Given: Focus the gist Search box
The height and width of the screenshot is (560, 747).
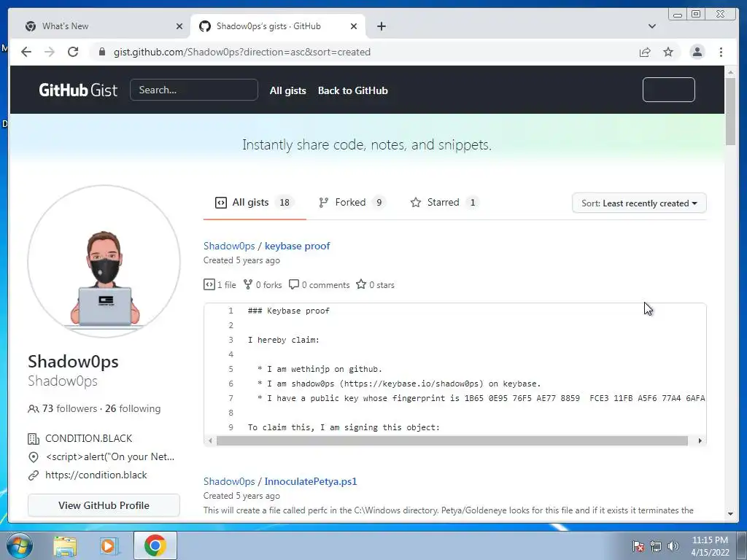Looking at the screenshot, I should [x=194, y=90].
